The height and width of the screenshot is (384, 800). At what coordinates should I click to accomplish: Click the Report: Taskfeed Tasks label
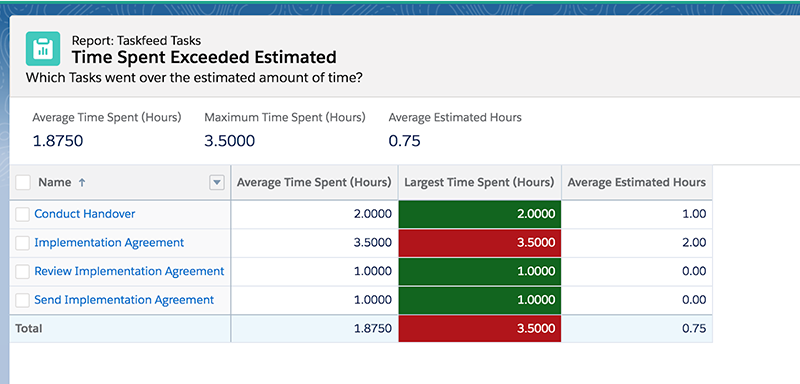coord(136,40)
